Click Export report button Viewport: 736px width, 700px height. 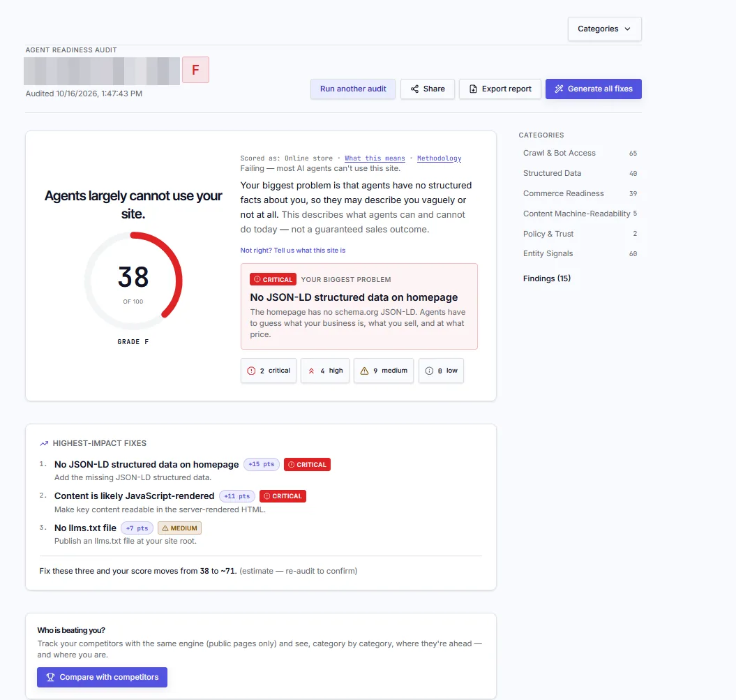[x=500, y=89]
